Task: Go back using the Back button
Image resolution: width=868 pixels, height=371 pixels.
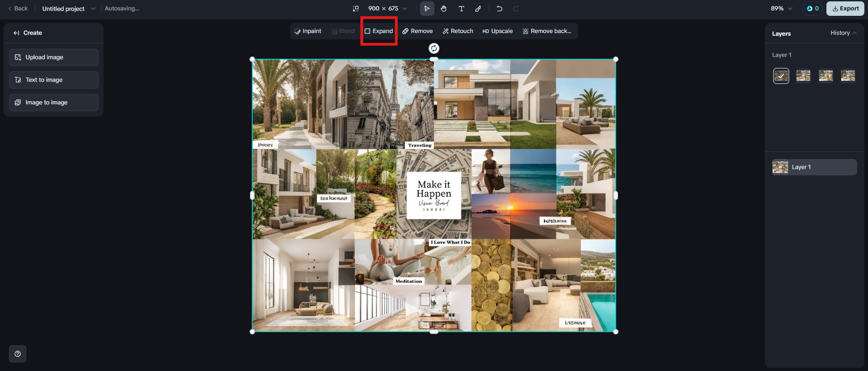Action: pyautogui.click(x=18, y=9)
